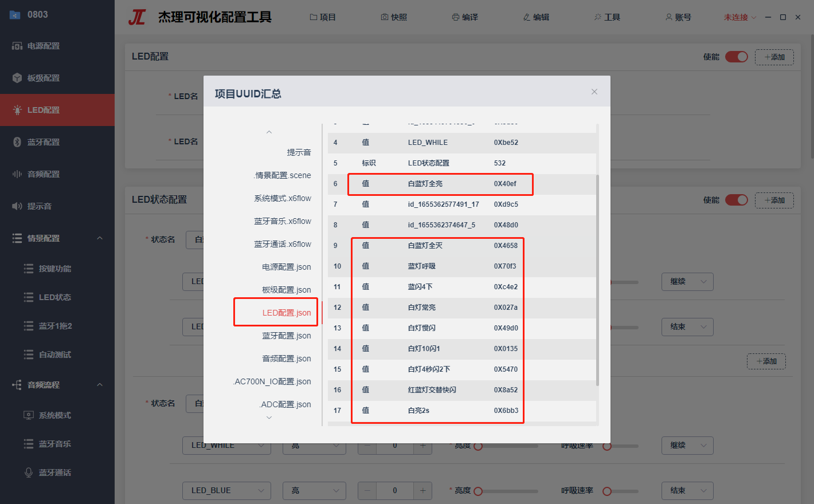The height and width of the screenshot is (504, 814).
Task: Toggle the LED配置 使能 switch
Action: [737, 57]
